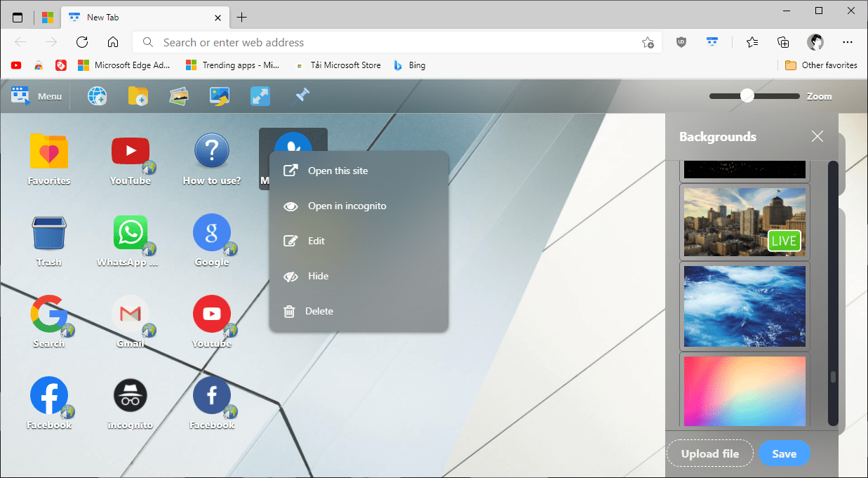This screenshot has width=868, height=478.
Task: Click the fullscreen resize arrows icon
Action: click(x=260, y=95)
